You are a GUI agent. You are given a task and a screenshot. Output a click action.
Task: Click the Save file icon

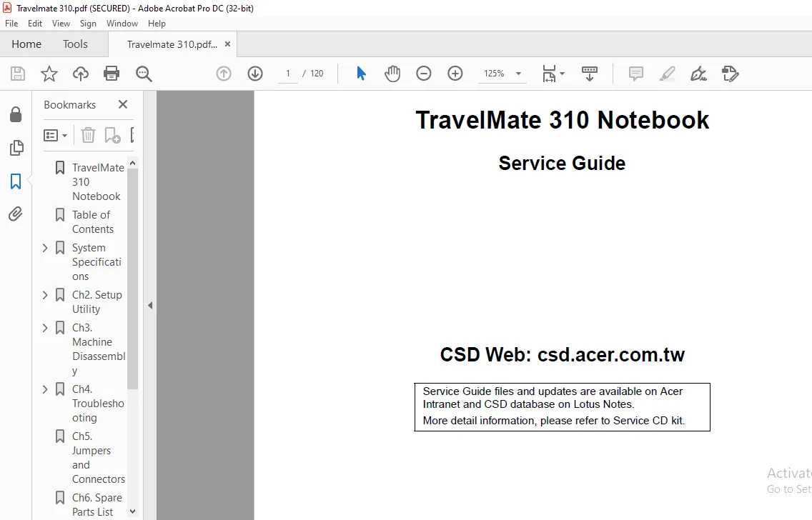[x=18, y=74]
